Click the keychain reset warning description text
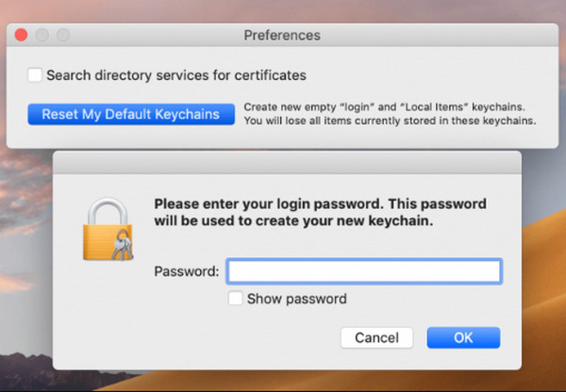 390,114
